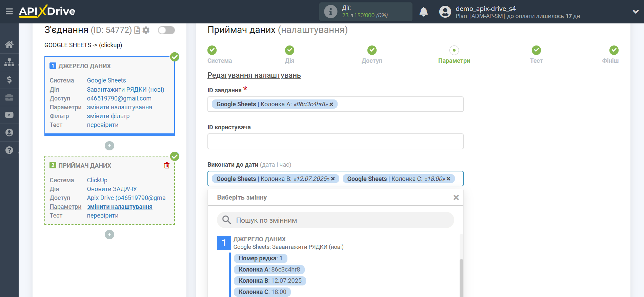Click the ApiX-Drive logo

pyautogui.click(x=47, y=11)
